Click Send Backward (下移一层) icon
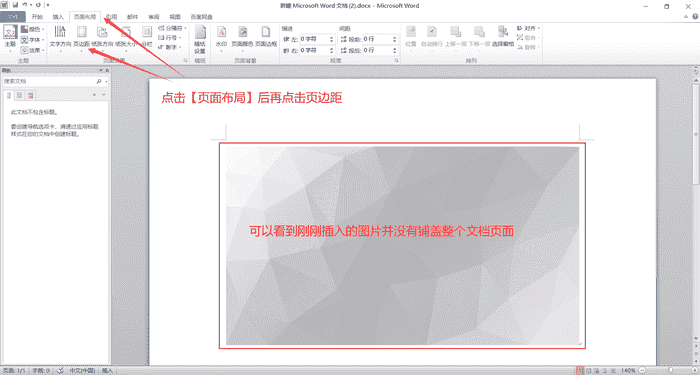Screen dimensions: 700x375 pyautogui.click(x=479, y=31)
